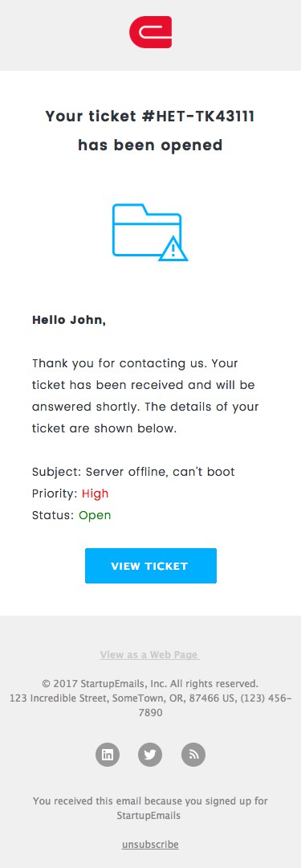Click the 2017 StartupEmails copyright line
Viewport: 301px width, 868px height.
pos(150,684)
